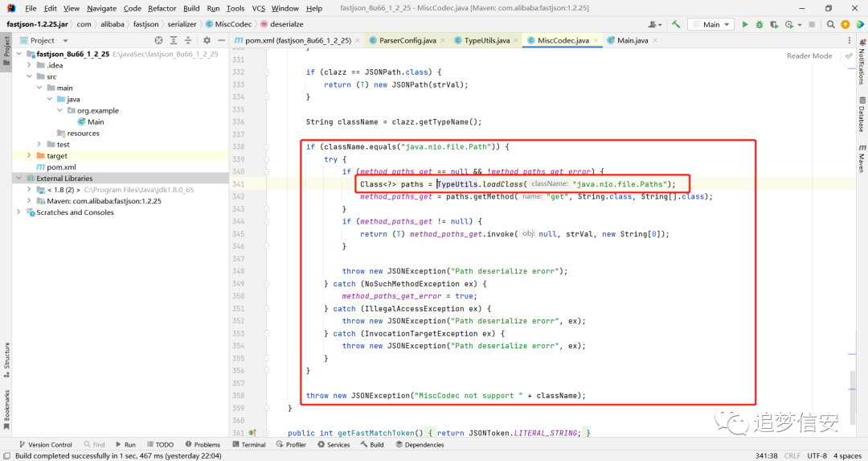Toggle Reader Mode in editor
Screen dimensions: 868x461
pyautogui.click(x=809, y=56)
